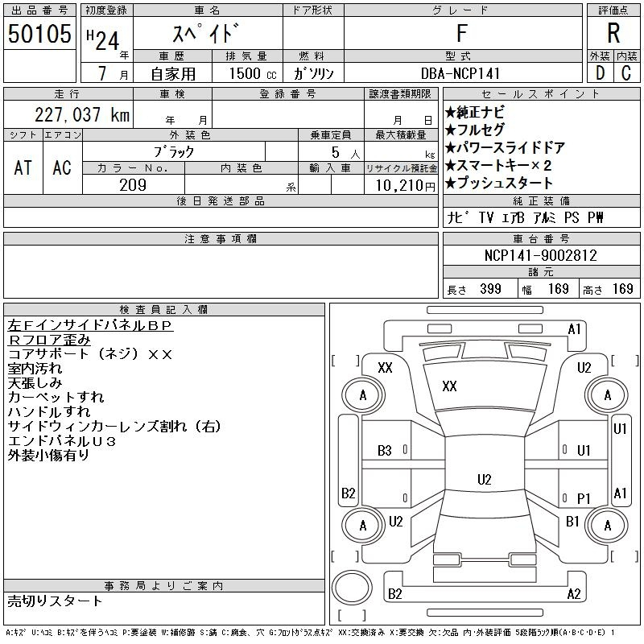The image size is (644, 644).
Task: Click the lot number 50105
Action: [39, 34]
